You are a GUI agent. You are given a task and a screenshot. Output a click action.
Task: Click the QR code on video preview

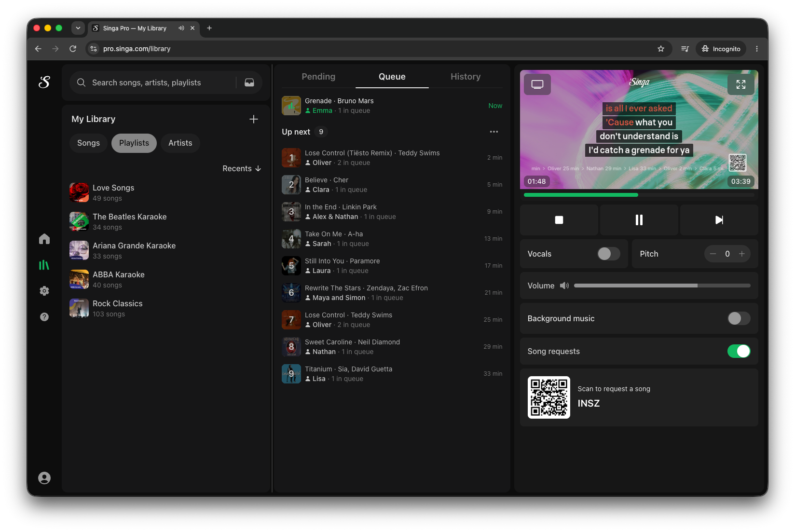point(738,163)
